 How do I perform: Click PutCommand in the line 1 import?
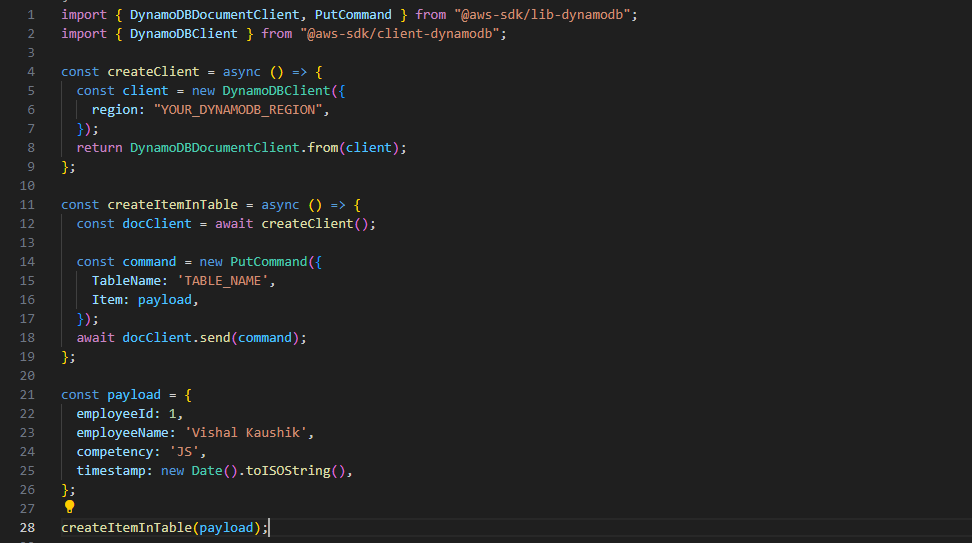[x=353, y=14]
